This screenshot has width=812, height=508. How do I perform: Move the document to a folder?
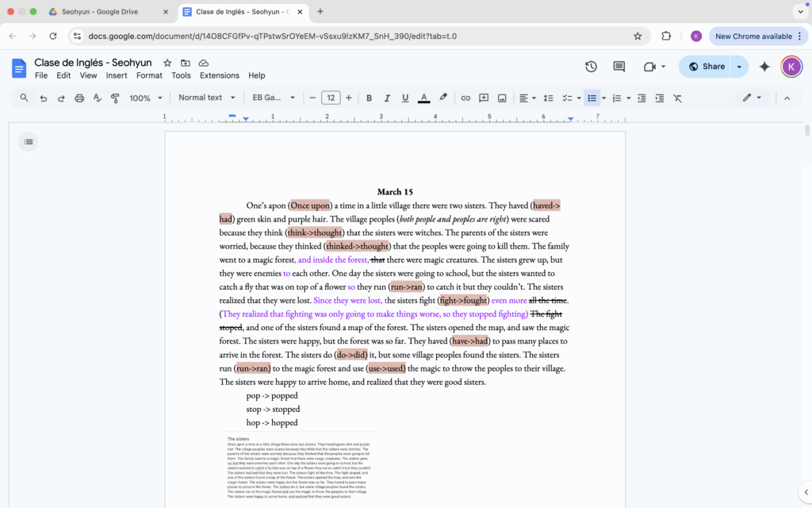(x=186, y=63)
